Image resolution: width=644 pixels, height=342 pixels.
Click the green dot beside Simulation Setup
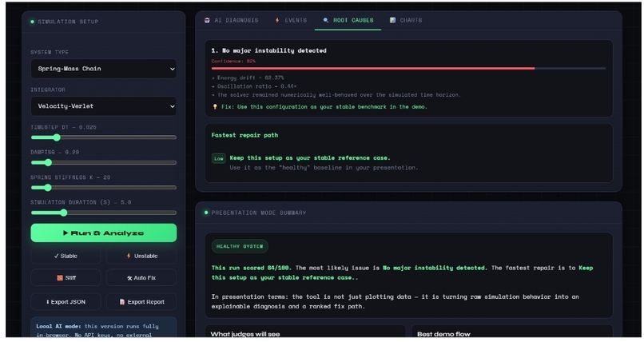click(33, 22)
